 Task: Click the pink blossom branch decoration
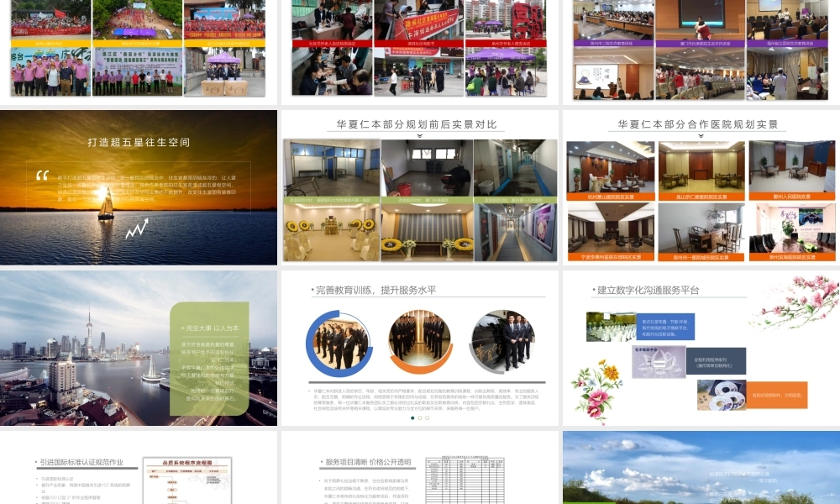tap(795, 302)
